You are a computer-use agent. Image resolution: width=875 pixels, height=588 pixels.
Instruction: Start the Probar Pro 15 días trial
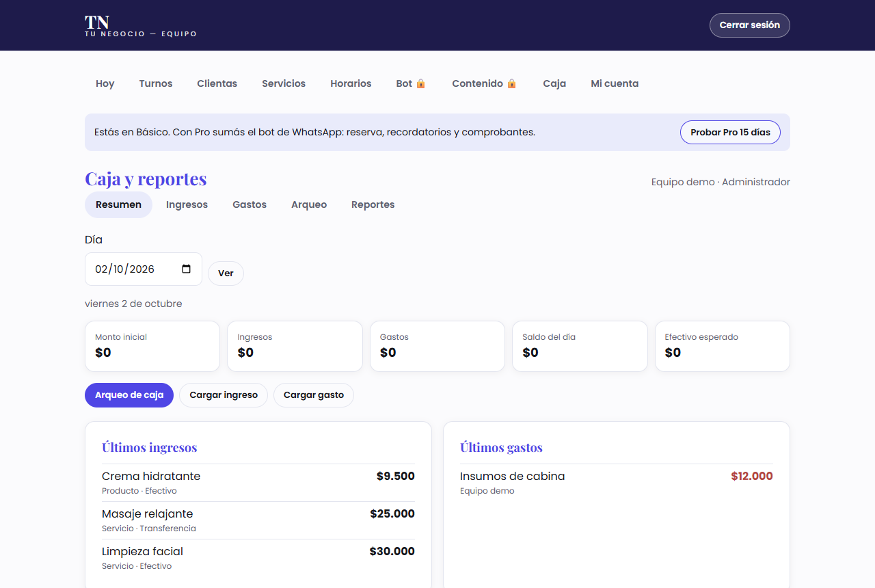[x=730, y=132]
